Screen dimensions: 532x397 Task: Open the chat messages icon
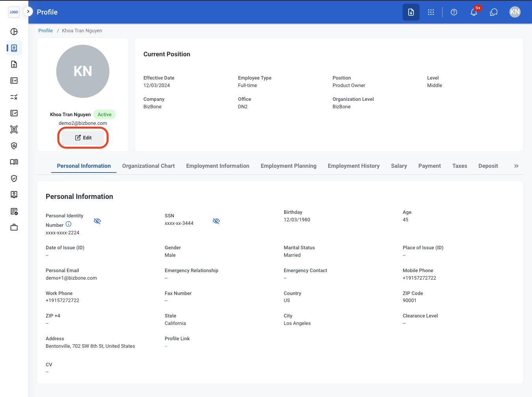tap(494, 12)
